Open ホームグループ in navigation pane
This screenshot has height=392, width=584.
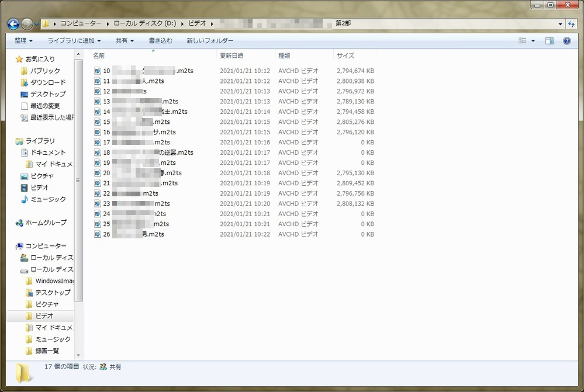46,223
